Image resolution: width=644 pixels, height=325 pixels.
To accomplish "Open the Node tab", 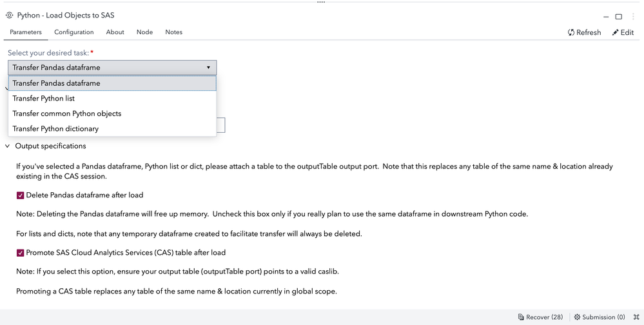I will coord(144,32).
